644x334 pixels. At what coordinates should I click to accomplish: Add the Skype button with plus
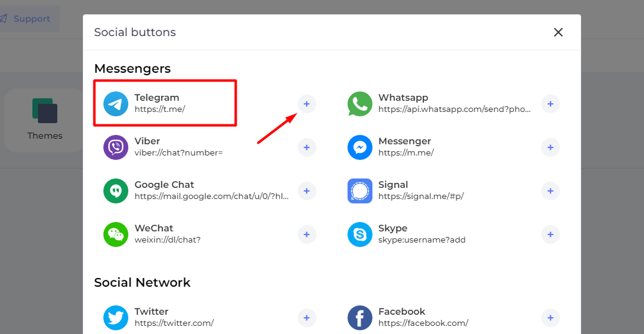(551, 234)
